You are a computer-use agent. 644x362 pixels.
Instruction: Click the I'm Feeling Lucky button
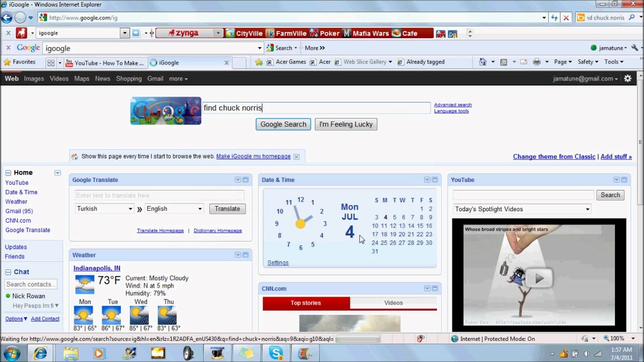(346, 124)
